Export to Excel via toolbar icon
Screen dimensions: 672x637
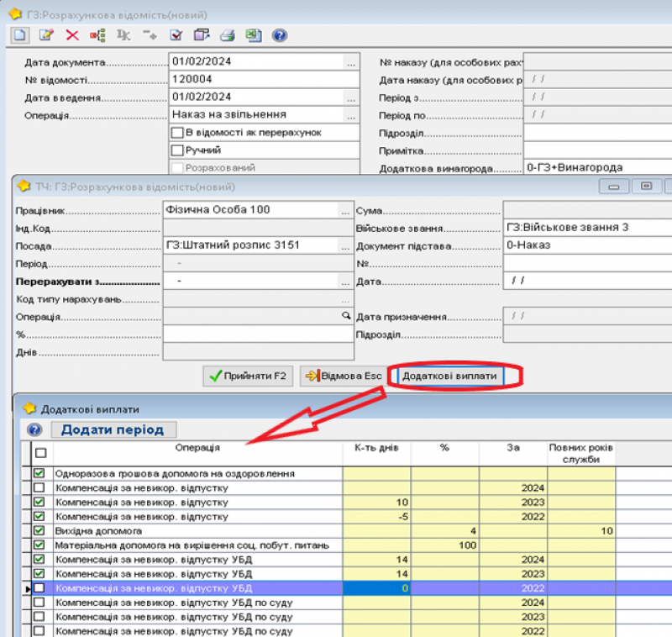click(253, 35)
